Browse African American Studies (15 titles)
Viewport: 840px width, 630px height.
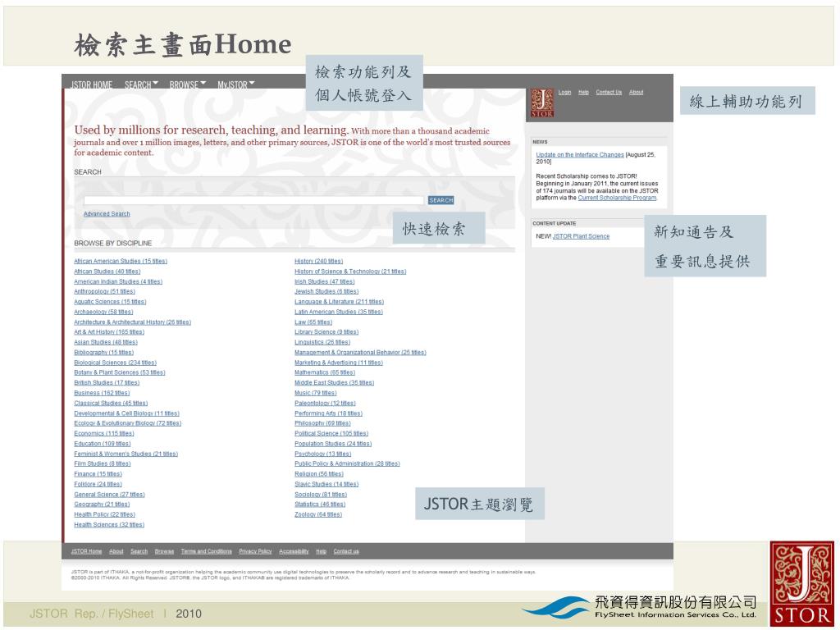tap(121, 262)
